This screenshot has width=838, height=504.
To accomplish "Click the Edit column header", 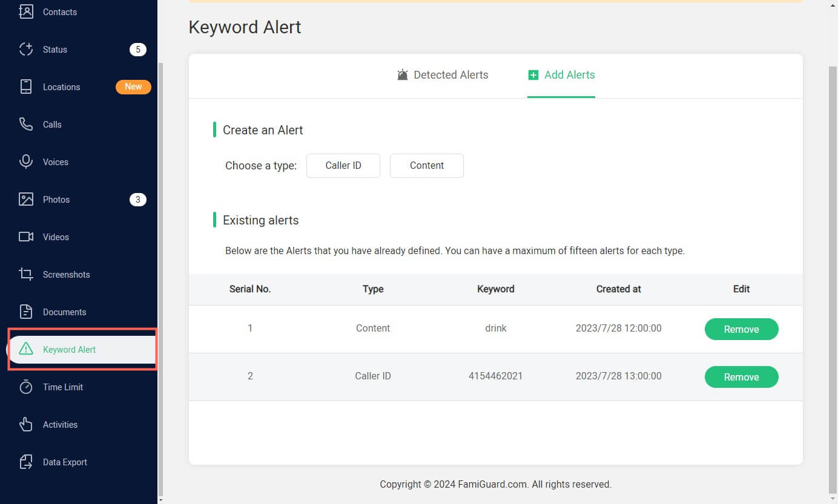I will coord(742,289).
